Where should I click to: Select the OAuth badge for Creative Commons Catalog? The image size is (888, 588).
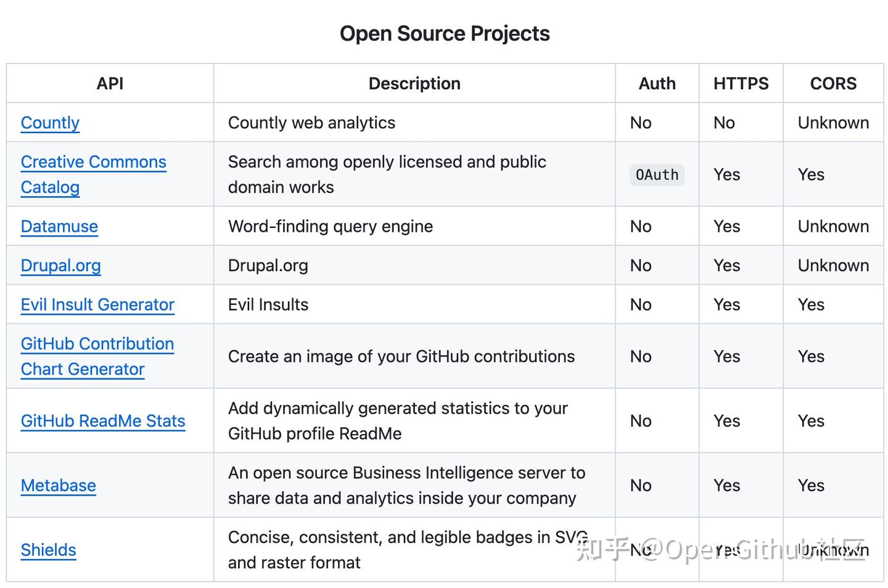(657, 174)
